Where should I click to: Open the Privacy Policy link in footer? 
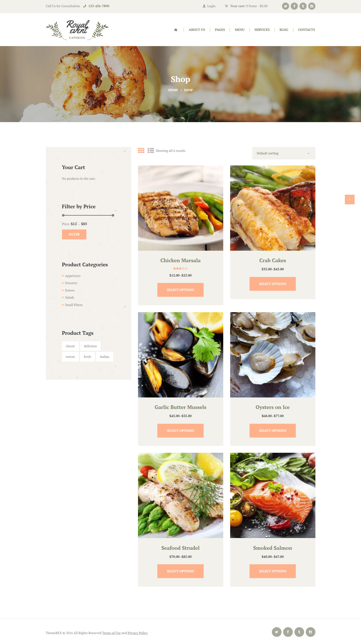click(138, 633)
